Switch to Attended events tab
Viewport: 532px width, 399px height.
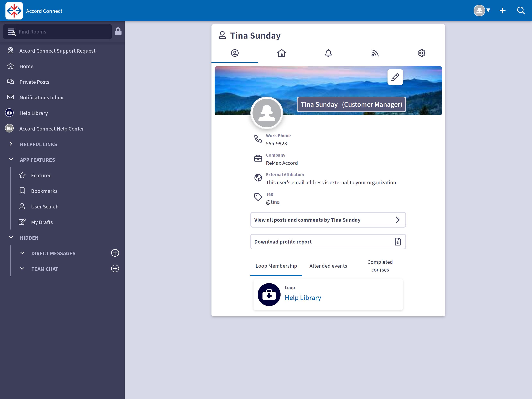[328, 266]
